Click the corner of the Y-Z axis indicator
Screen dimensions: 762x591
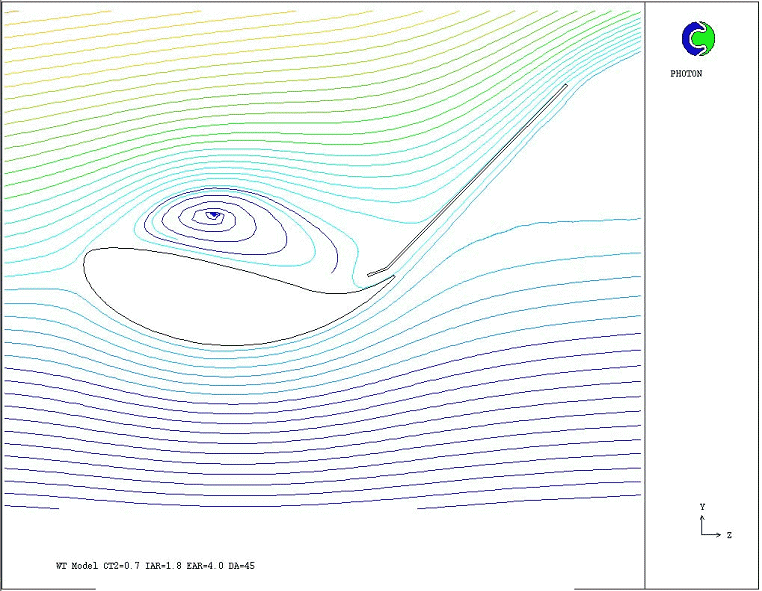(703, 534)
